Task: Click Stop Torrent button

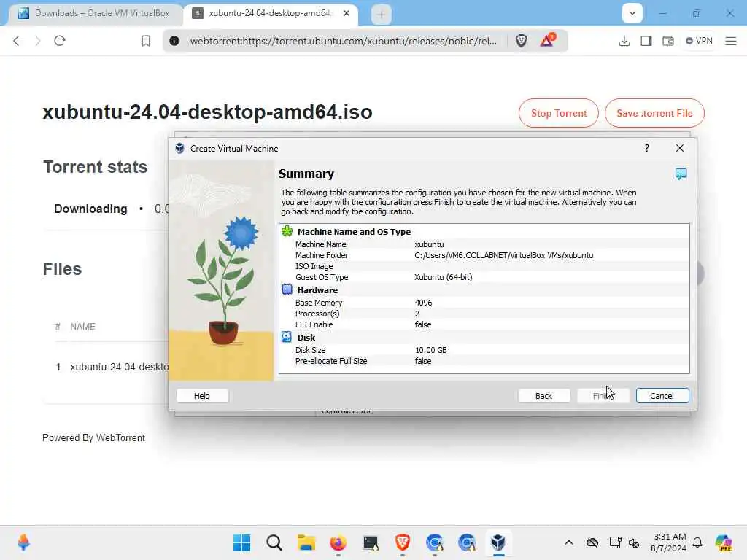Action: click(558, 113)
